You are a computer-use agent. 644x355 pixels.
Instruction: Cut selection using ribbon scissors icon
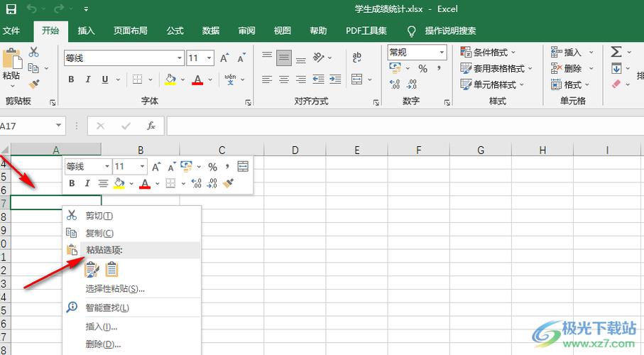pos(33,52)
